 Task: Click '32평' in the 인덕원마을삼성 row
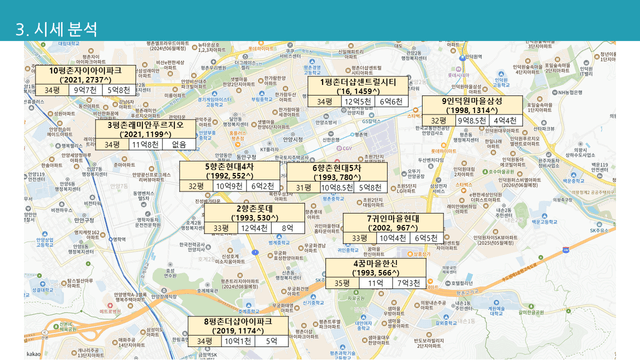[439, 120]
